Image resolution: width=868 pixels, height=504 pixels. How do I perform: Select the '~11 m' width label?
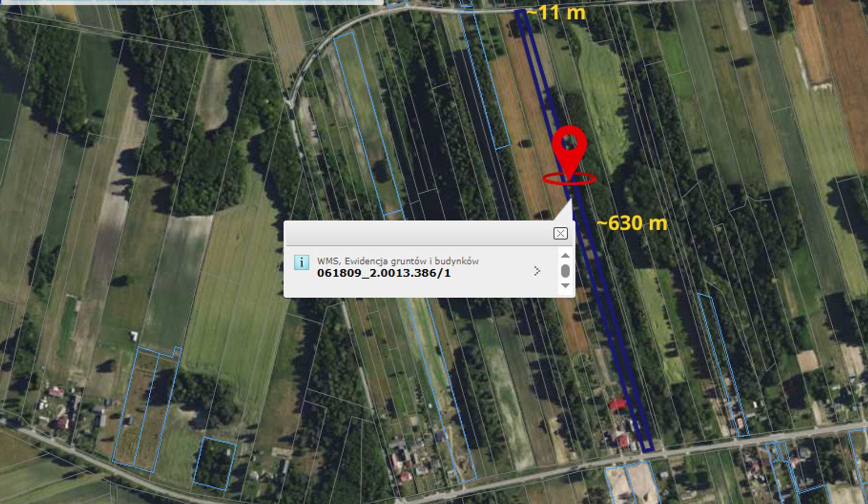click(555, 12)
